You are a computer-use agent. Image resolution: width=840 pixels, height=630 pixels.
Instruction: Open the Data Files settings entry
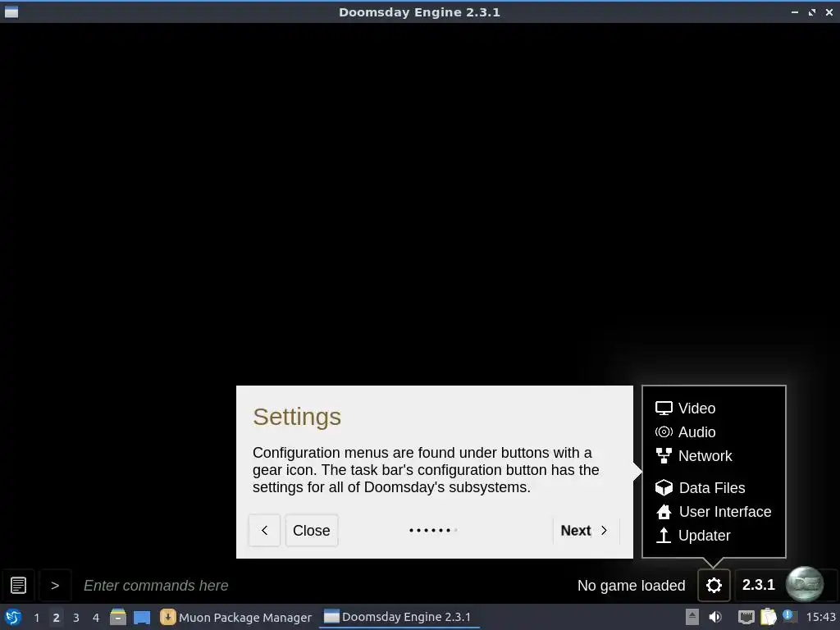pos(700,487)
